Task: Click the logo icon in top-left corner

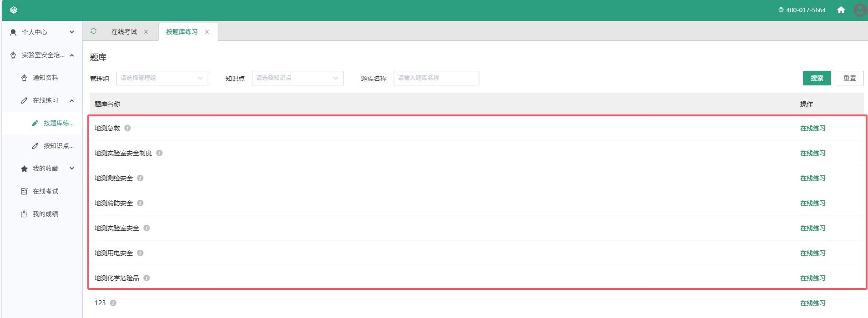Action: tap(14, 10)
